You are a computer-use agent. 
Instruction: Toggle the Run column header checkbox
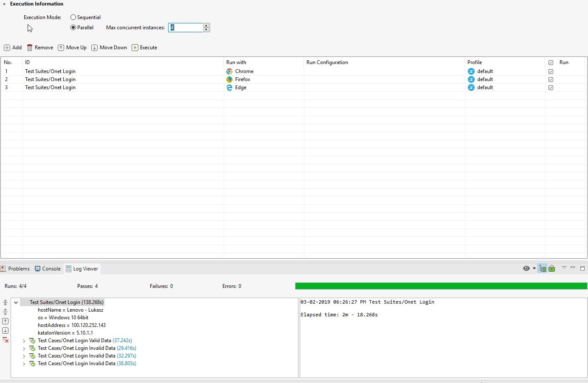click(551, 62)
